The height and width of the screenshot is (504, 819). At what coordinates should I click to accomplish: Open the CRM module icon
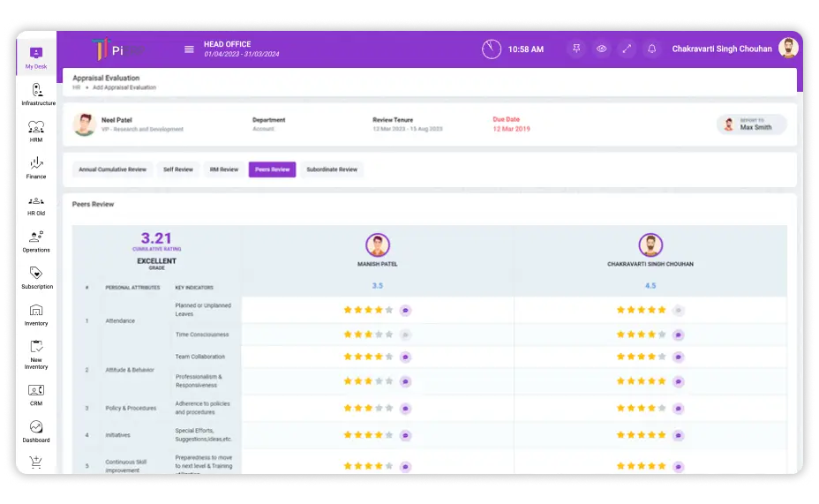tap(36, 394)
